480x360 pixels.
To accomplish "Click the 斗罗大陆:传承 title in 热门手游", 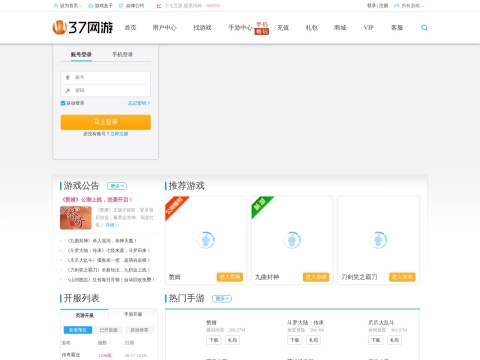I will (305, 322).
